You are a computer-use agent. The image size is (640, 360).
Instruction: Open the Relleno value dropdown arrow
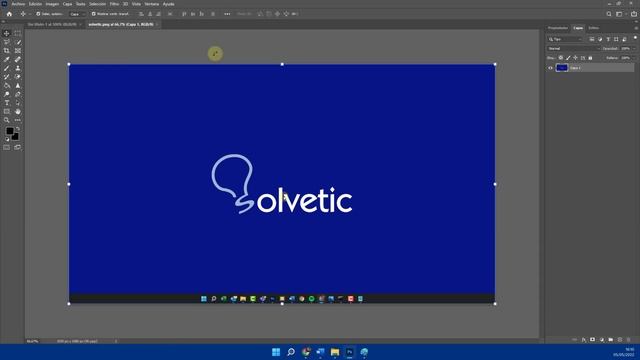pyautogui.click(x=634, y=58)
